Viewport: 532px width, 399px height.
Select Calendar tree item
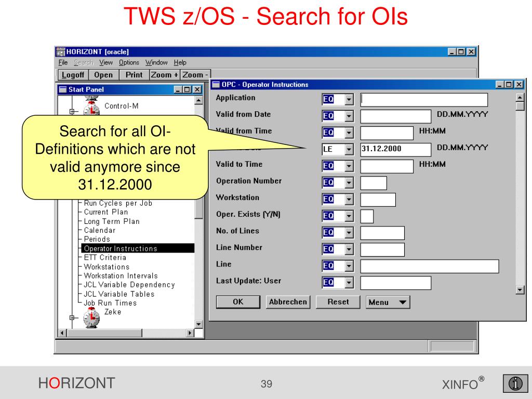tap(100, 230)
